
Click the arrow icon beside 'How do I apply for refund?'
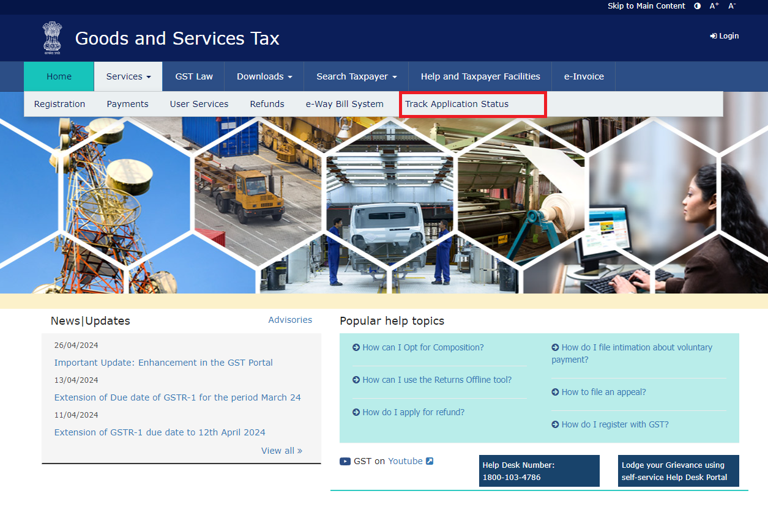[x=357, y=412]
